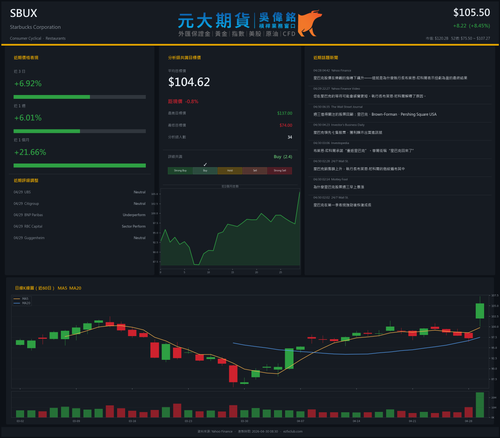This screenshot has height=438, width=500.
Task: Open the Motley Fool news headline
Action: pos(338,187)
